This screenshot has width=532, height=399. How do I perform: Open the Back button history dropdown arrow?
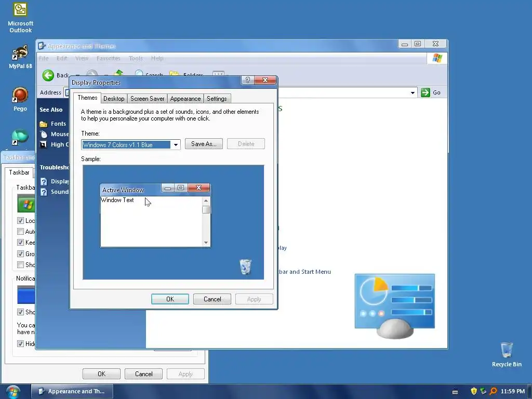pyautogui.click(x=78, y=75)
